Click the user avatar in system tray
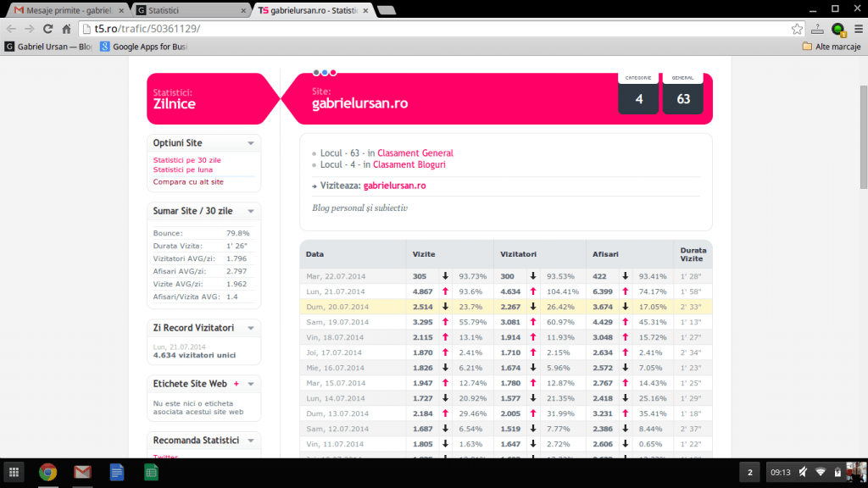This screenshot has height=488, width=868. 856,473
